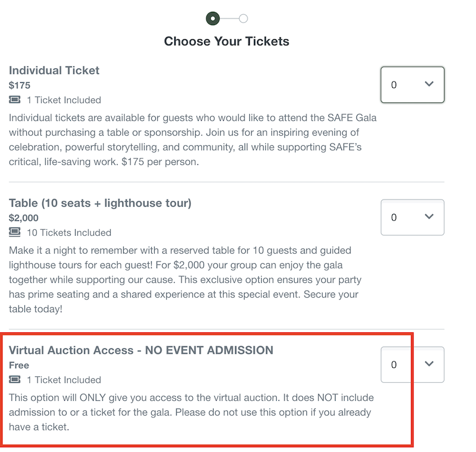Select the Individual Ticket title
The image size is (476, 452).
[54, 70]
